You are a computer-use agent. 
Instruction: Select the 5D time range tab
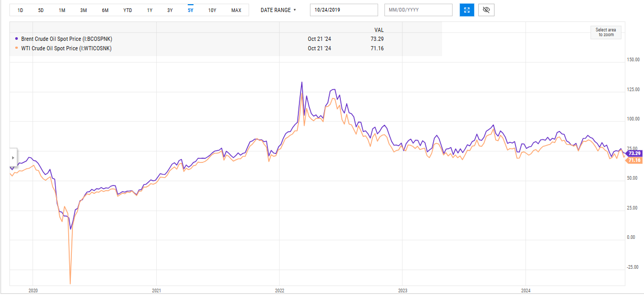coord(41,10)
